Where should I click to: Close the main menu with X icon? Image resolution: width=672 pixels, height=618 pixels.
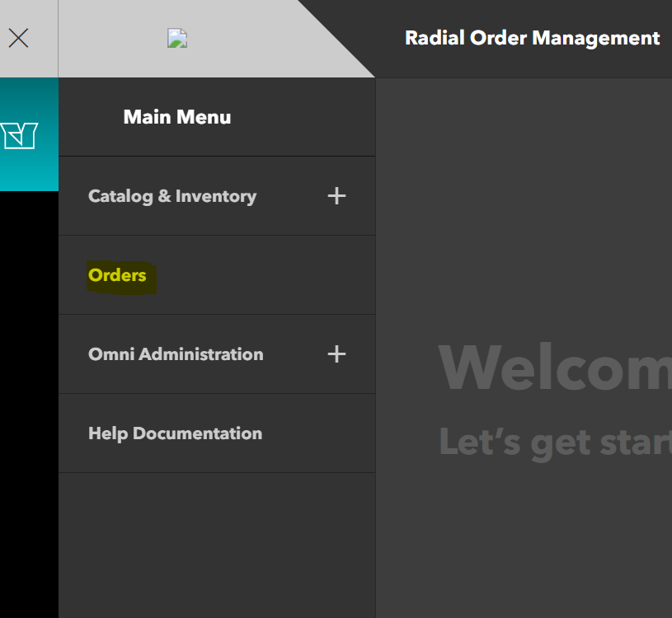click(18, 38)
